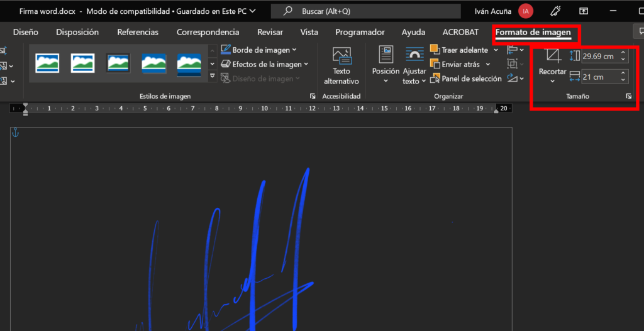Image resolution: width=644 pixels, height=331 pixels.
Task: Click the coming-soon features megaphone icon
Action: (555, 11)
